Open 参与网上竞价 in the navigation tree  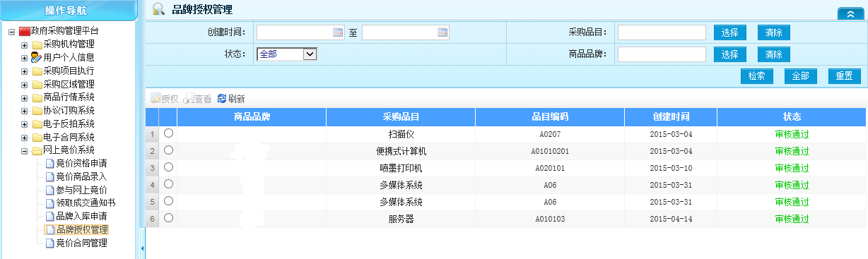pyautogui.click(x=82, y=190)
